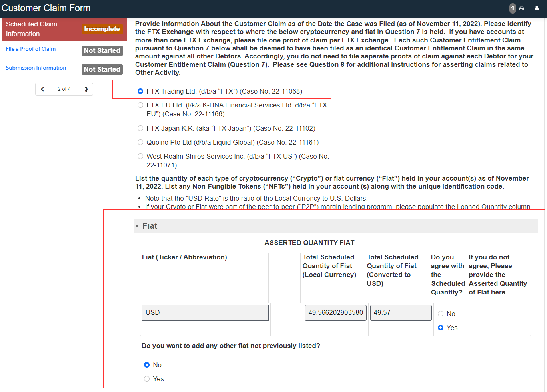Click 'Do you agree with the Scheduled Quantity?' header
The width and height of the screenshot is (547, 392).
point(448,275)
